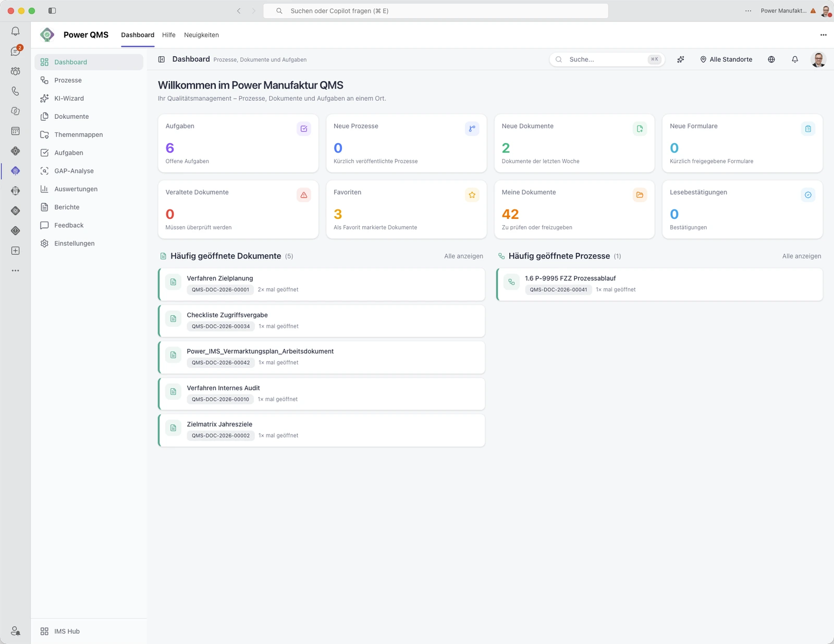Show all frequently opened processes via Alle anzeigen
This screenshot has height=644, width=834.
[802, 256]
